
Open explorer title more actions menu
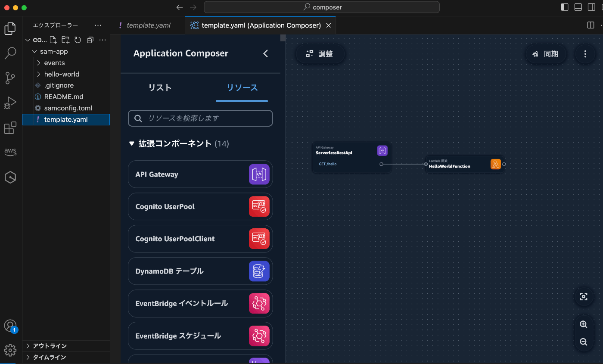98,25
